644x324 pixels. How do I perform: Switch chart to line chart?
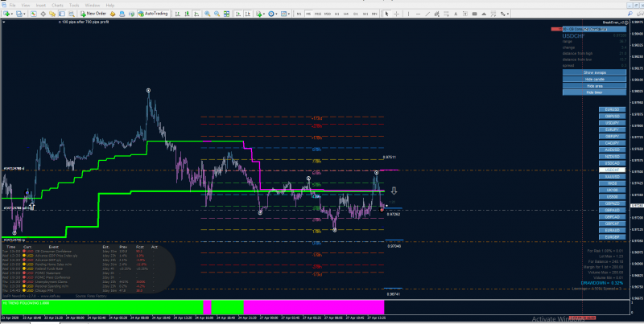(x=196, y=14)
